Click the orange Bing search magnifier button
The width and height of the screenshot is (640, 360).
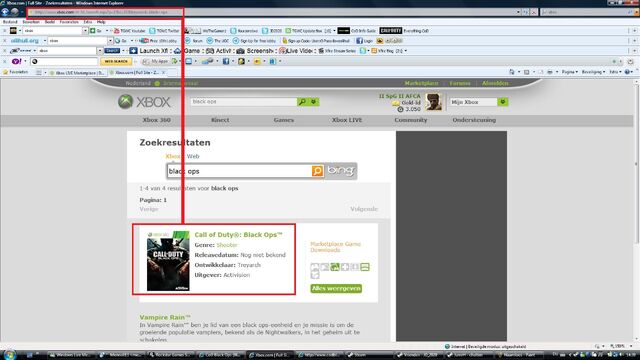317,171
